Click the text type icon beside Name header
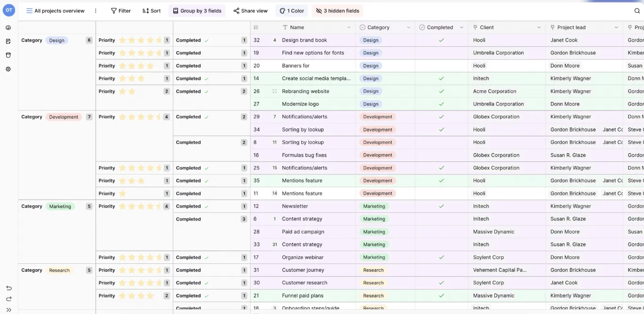Screen dimensions: 644x314 (285, 27)
